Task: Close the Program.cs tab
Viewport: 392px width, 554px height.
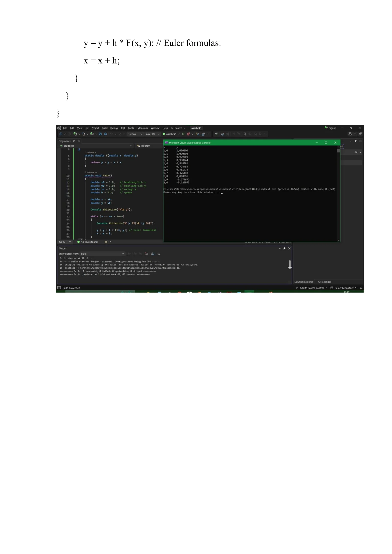Action: [x=79, y=141]
